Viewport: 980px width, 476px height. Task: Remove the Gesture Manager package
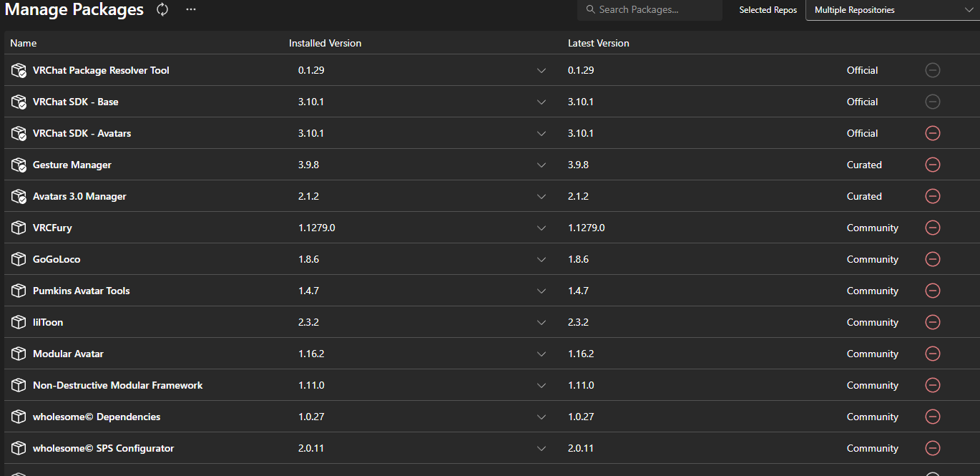(933, 165)
